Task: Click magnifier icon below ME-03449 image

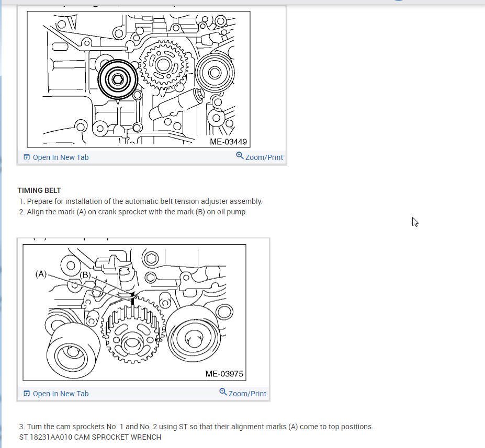Action: [x=240, y=155]
